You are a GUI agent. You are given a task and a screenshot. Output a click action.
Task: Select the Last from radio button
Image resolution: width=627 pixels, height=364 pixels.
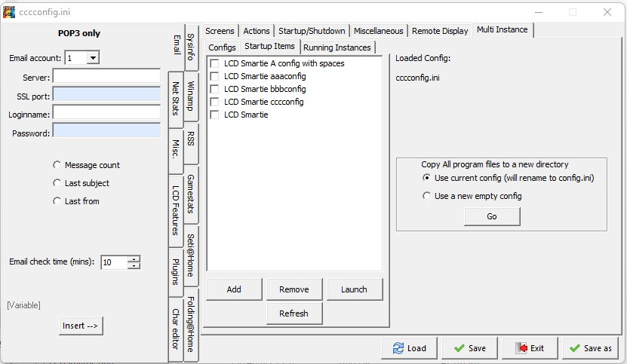[x=57, y=201]
